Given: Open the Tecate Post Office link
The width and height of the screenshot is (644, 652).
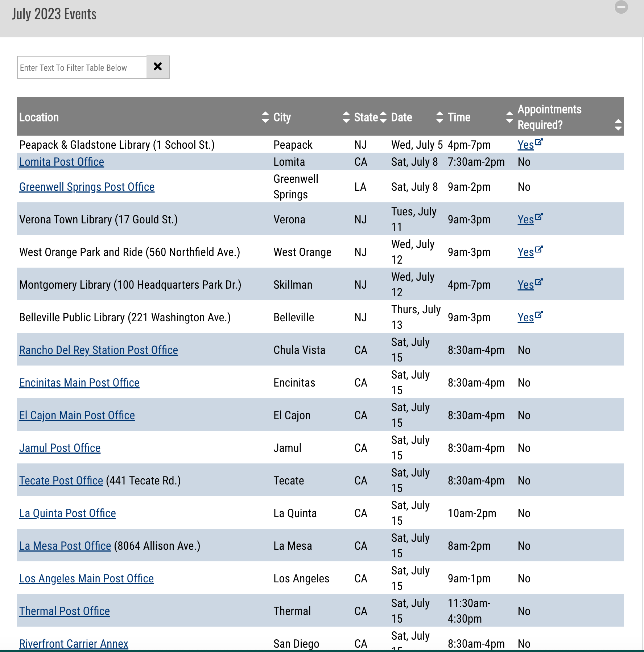Looking at the screenshot, I should pyautogui.click(x=61, y=480).
